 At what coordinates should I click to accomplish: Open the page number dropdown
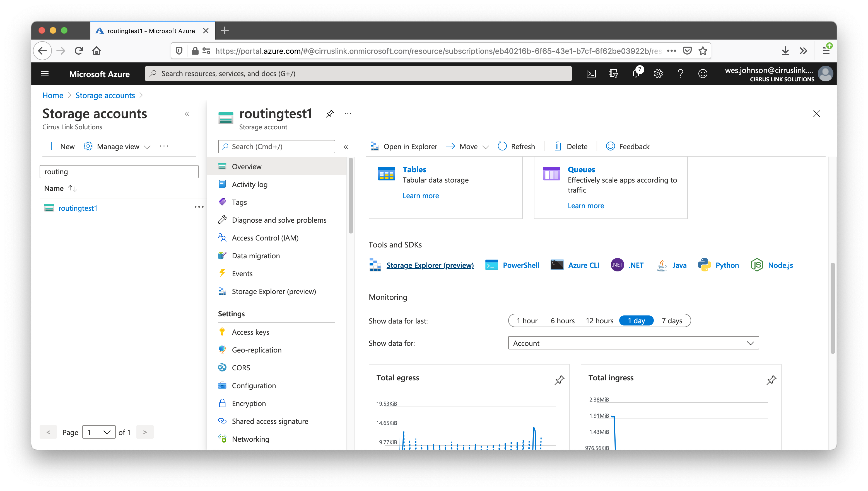click(x=99, y=432)
